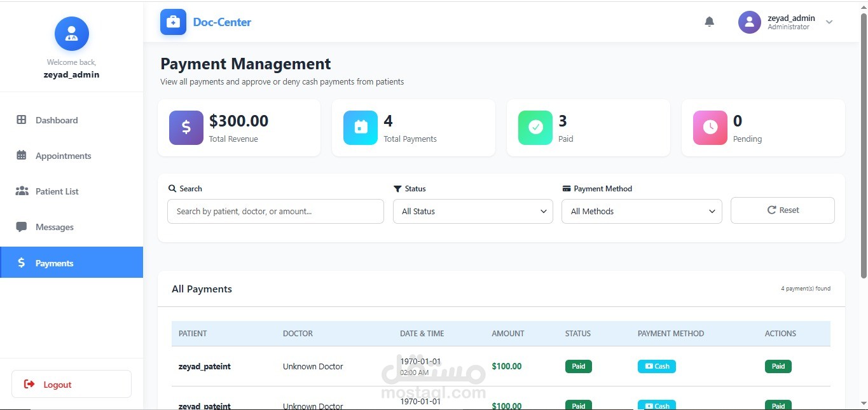Click the ACTIONS column header
This screenshot has width=868, height=410.
coord(780,334)
